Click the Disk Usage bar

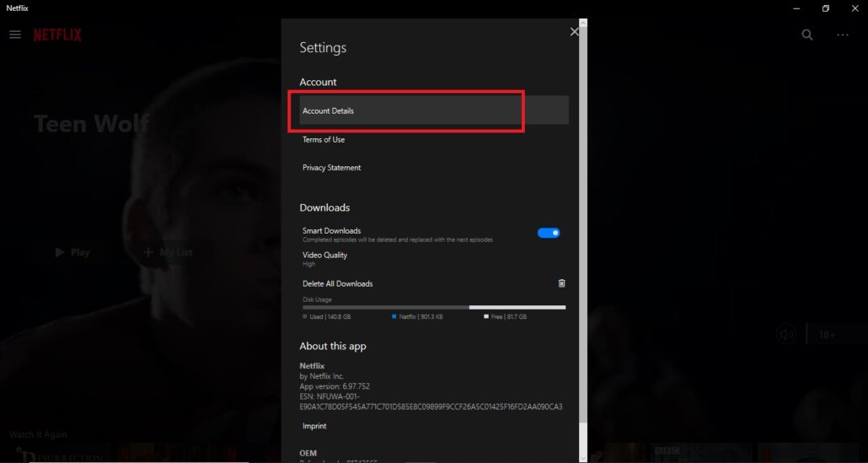point(434,307)
